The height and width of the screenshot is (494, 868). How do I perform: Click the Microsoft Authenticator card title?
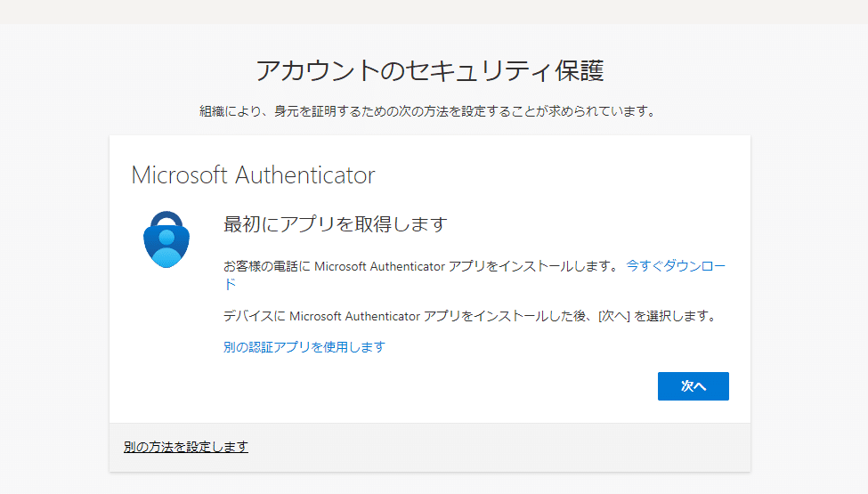click(x=253, y=175)
